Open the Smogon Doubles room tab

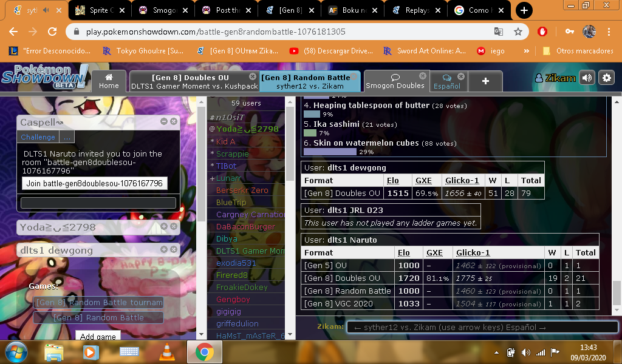pos(395,81)
